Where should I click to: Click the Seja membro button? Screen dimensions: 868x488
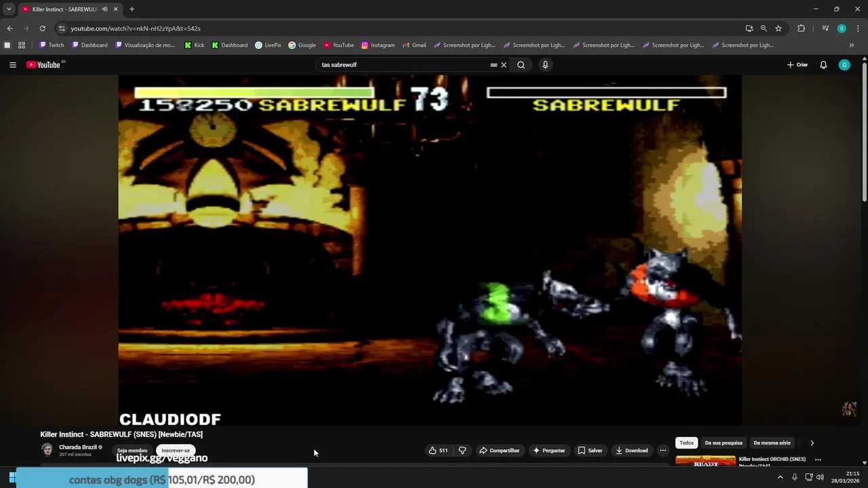tap(132, 451)
